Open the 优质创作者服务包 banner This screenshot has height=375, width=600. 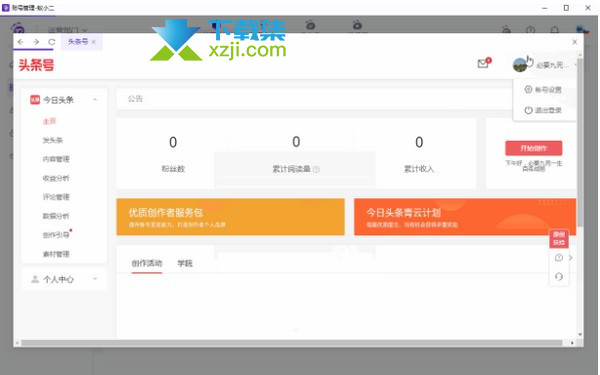pyautogui.click(x=230, y=217)
